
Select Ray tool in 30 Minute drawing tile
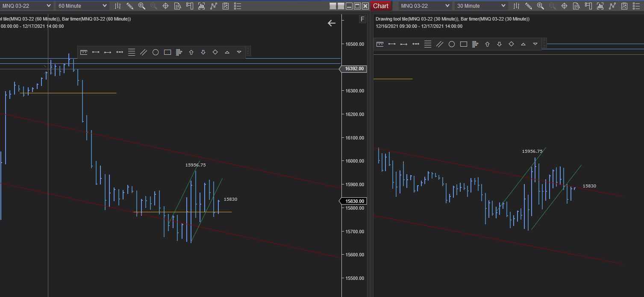point(404,44)
